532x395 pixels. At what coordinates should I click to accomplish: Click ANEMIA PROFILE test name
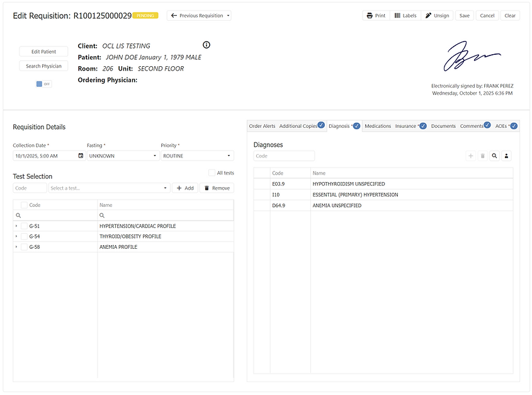118,247
